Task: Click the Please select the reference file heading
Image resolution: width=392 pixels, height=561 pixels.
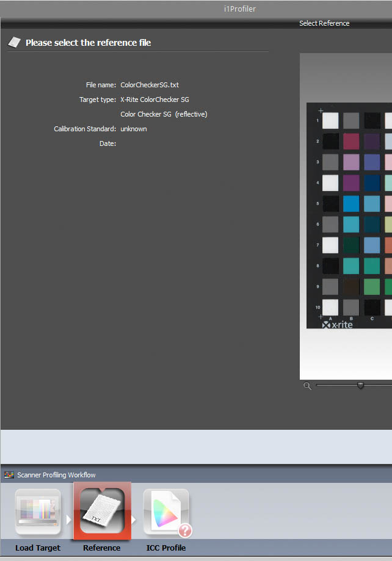Action: point(88,43)
